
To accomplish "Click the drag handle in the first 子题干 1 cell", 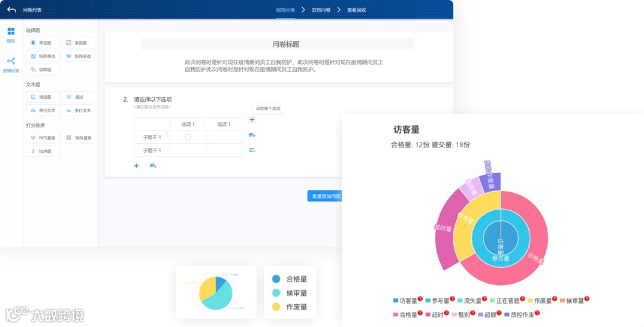I will 167,135.
